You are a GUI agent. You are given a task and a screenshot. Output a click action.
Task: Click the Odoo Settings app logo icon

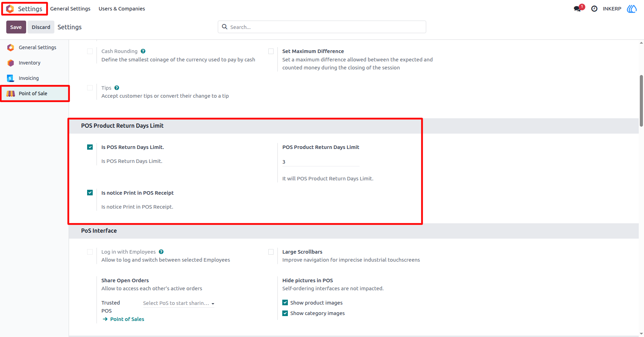(10, 9)
